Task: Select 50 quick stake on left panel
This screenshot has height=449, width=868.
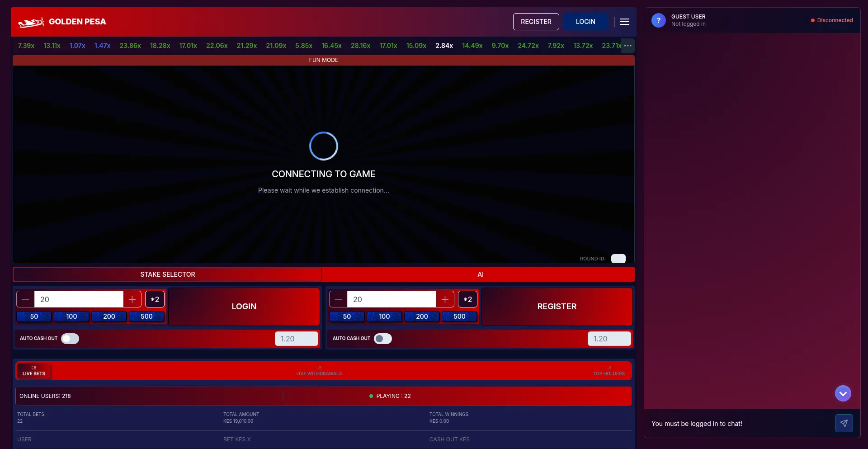Action: click(x=34, y=317)
